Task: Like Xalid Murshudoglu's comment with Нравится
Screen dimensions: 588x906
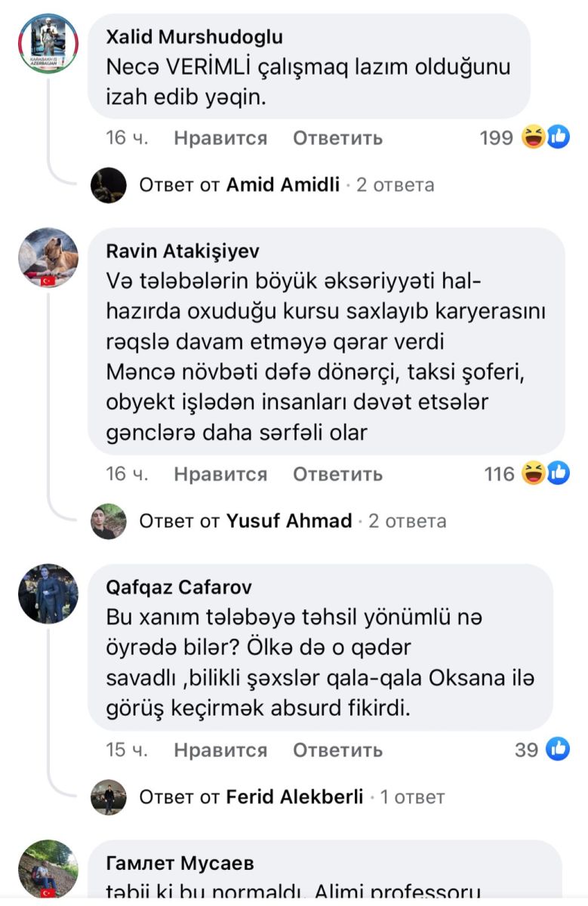Action: pos(220,138)
